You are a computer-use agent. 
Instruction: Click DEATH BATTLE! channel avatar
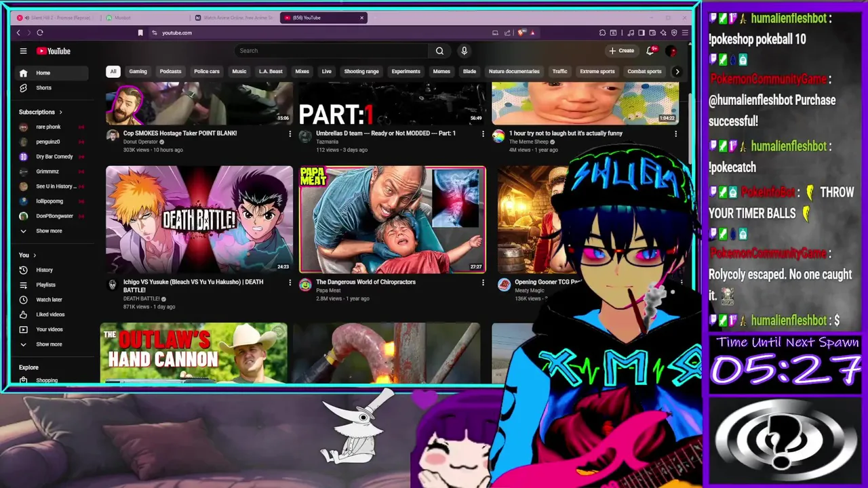pos(113,285)
